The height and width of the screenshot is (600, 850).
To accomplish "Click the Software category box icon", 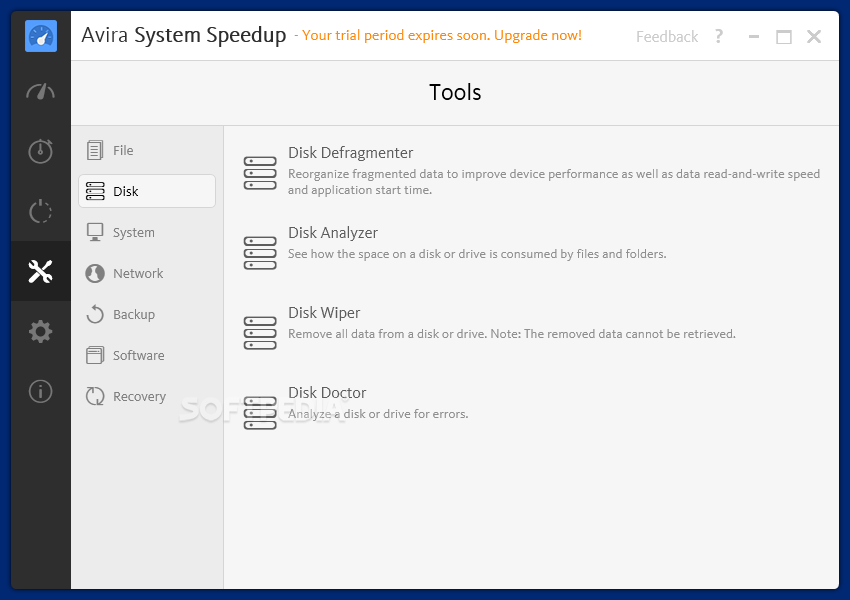I will coord(95,356).
